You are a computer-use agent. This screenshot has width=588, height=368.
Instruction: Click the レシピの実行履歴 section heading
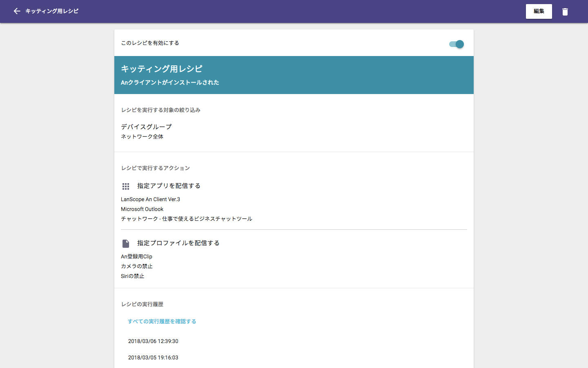point(142,304)
